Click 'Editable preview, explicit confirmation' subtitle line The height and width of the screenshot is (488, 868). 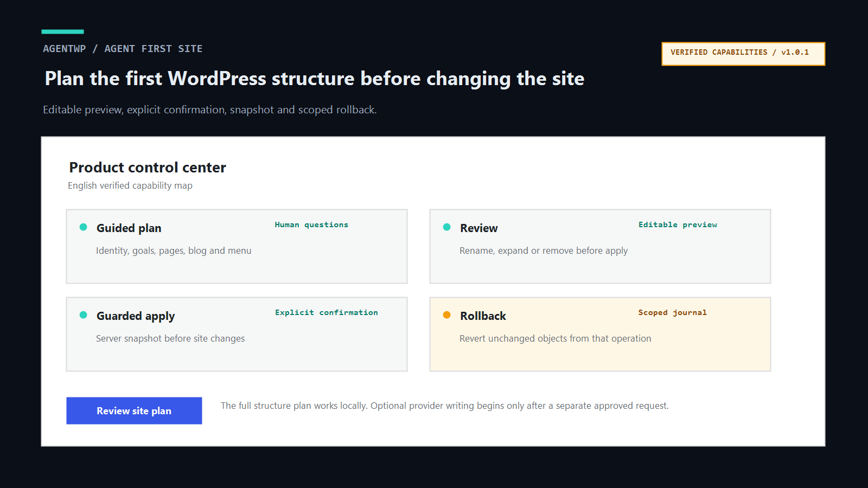pos(210,110)
